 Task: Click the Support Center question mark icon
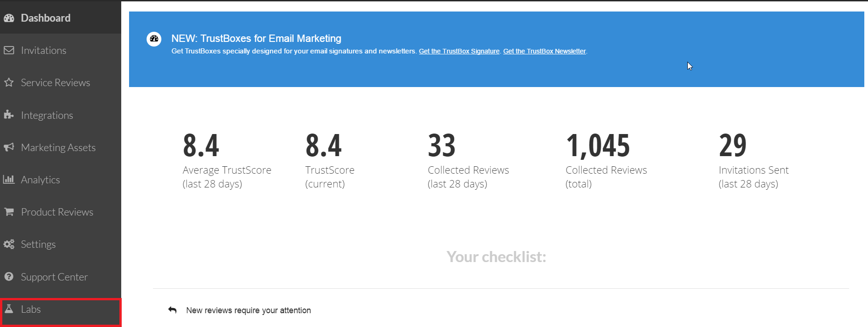tap(9, 277)
